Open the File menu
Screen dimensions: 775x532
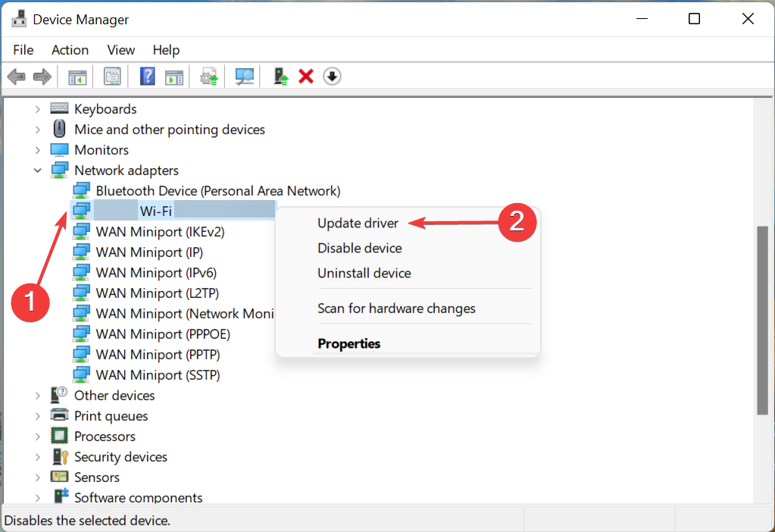[x=23, y=50]
